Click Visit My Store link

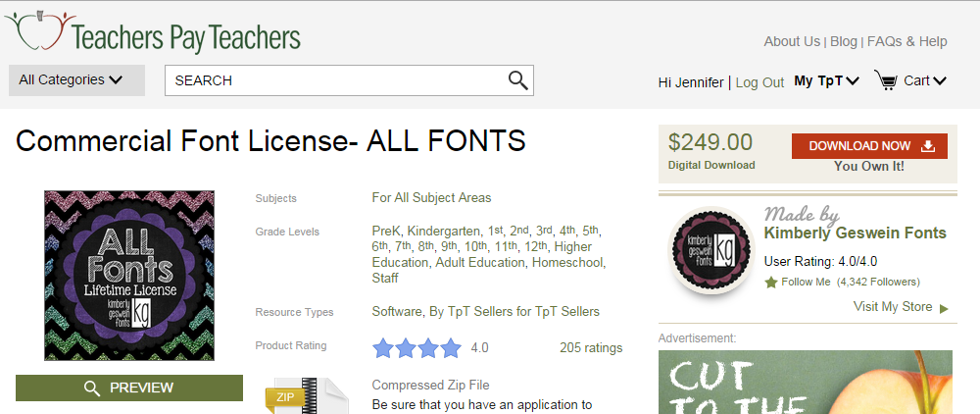tap(893, 306)
